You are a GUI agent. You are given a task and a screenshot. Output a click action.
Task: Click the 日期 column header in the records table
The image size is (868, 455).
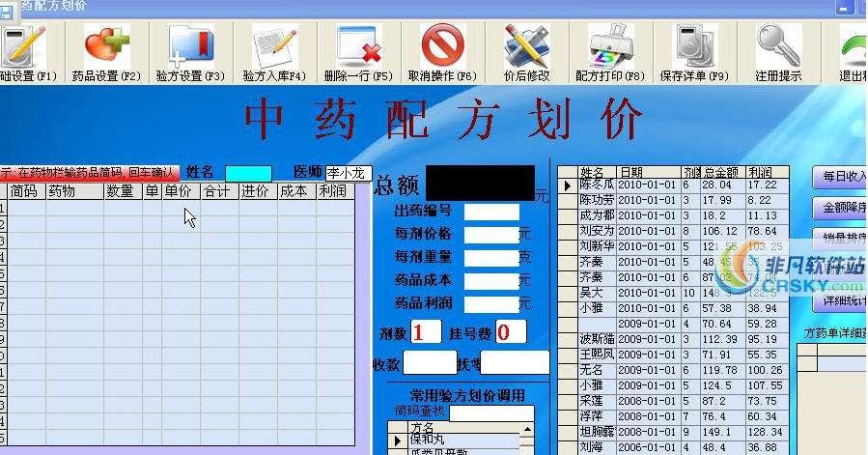click(648, 172)
